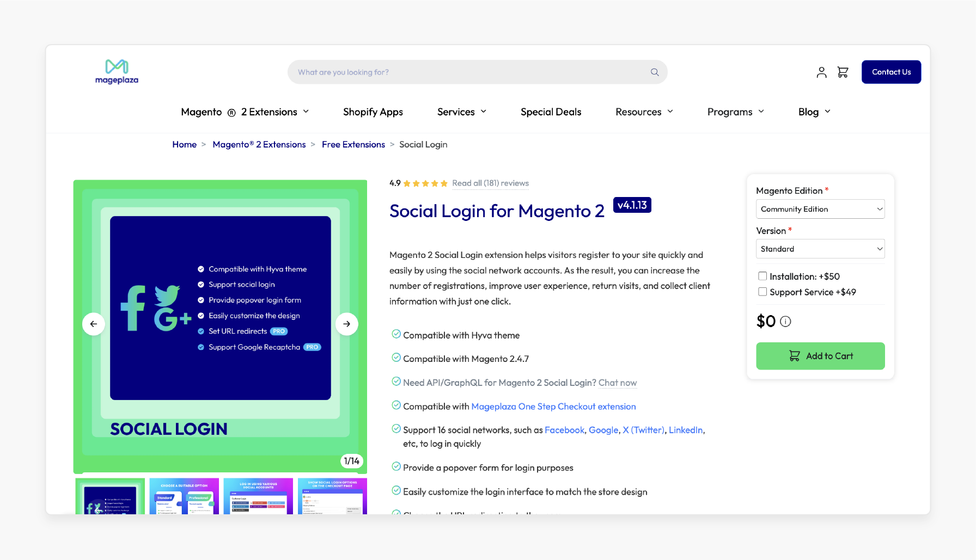Click the Chat now link
The height and width of the screenshot is (560, 976).
tap(618, 383)
